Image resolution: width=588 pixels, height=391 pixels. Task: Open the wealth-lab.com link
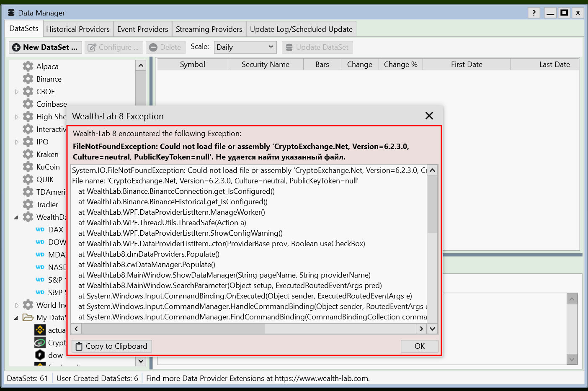321,378
